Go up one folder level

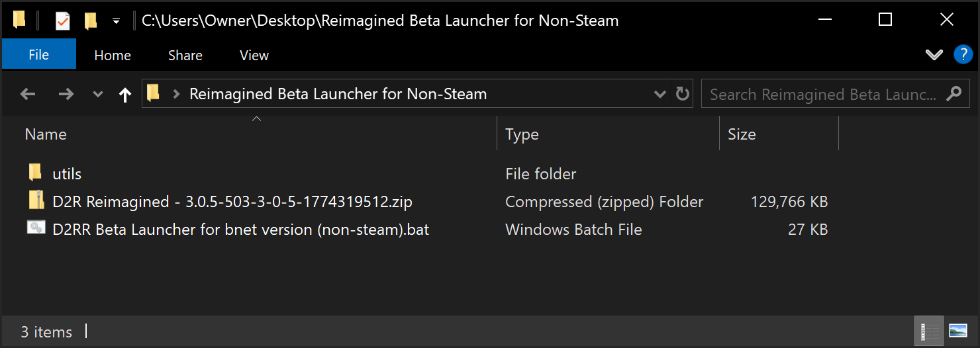point(125,95)
